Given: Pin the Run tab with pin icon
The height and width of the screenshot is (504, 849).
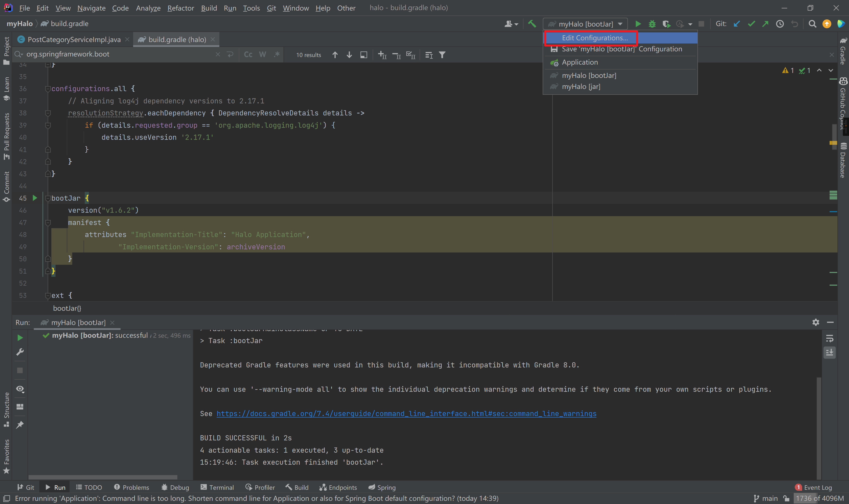Looking at the screenshot, I should (x=20, y=425).
